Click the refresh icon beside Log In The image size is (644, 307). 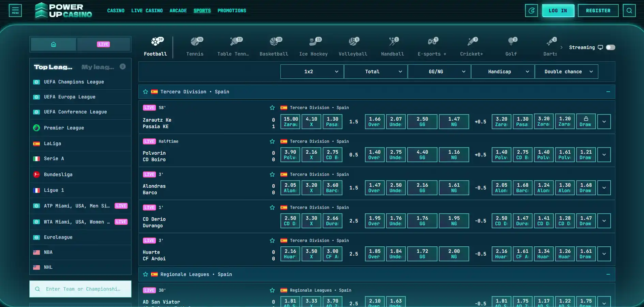pos(532,11)
